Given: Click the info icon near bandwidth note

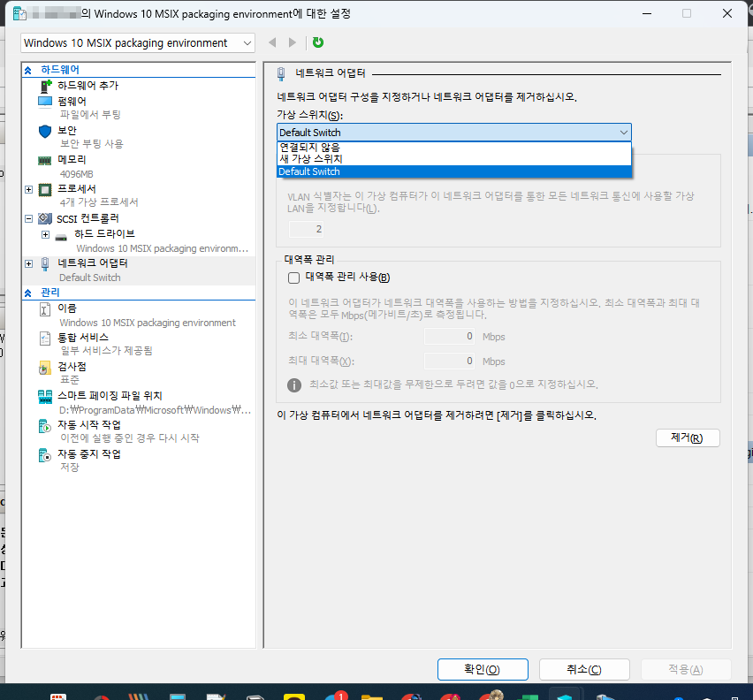Looking at the screenshot, I should (x=294, y=385).
